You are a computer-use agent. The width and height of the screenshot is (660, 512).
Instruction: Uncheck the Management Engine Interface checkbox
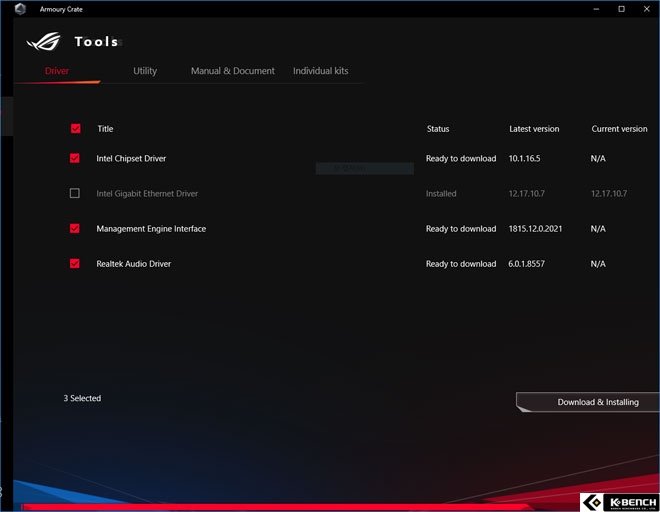click(x=75, y=228)
